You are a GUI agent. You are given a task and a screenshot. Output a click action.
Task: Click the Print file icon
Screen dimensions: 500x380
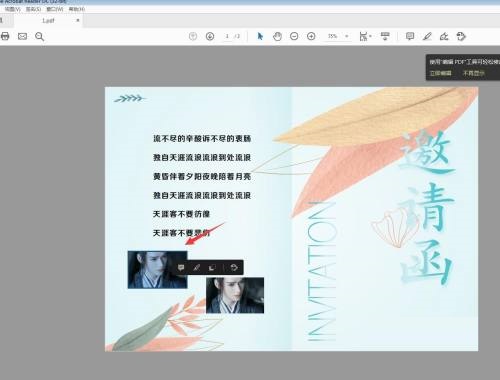(x=5, y=36)
